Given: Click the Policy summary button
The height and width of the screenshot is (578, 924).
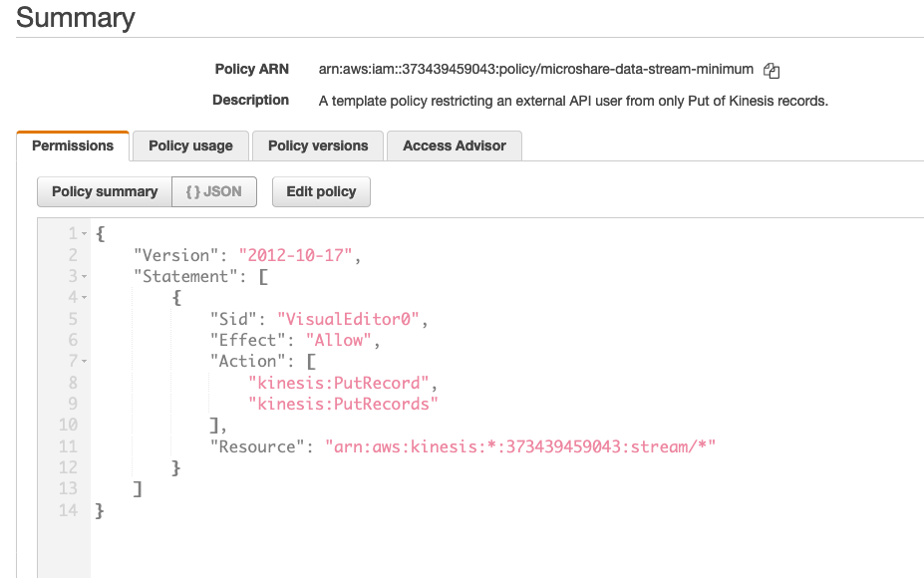Looking at the screenshot, I should click(104, 191).
